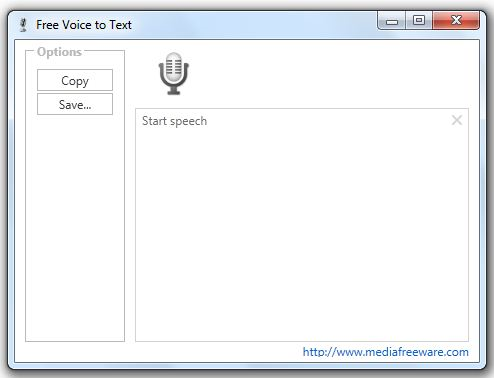Copy the transcribed text
Image resolution: width=494 pixels, height=378 pixels.
point(75,80)
